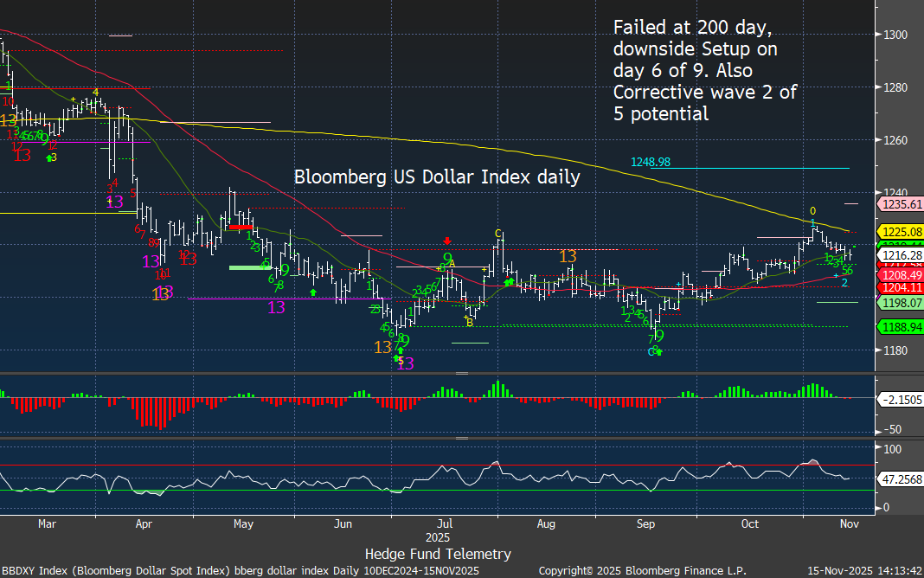The height and width of the screenshot is (578, 924).
Task: Click the -2.1505 histogram value label
Action: click(x=900, y=399)
